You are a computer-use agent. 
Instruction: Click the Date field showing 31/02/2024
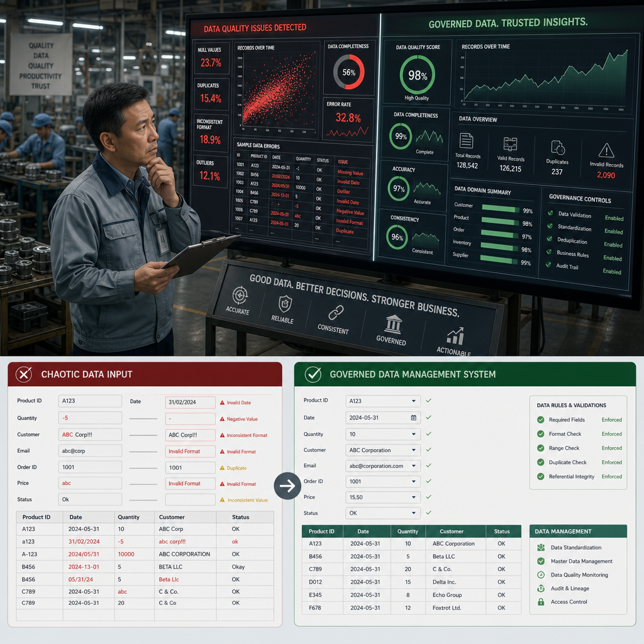coord(190,402)
